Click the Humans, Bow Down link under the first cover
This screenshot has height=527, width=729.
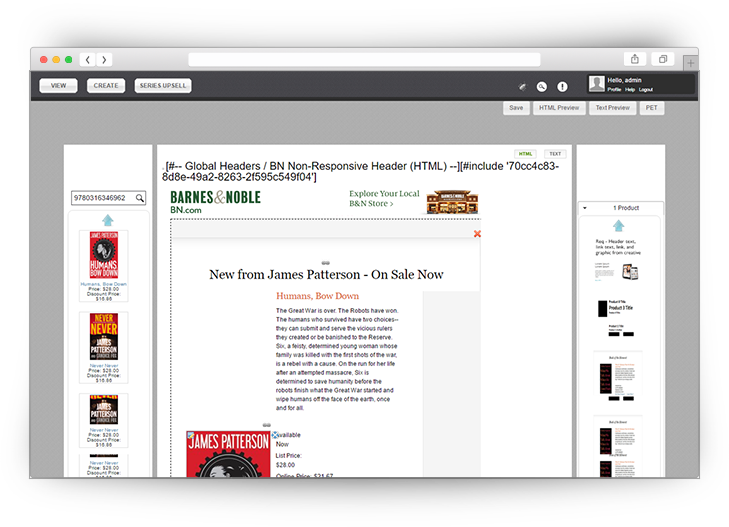pos(104,284)
